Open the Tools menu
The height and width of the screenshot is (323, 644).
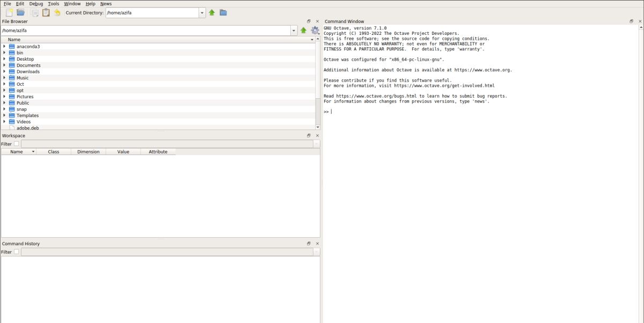pos(53,4)
